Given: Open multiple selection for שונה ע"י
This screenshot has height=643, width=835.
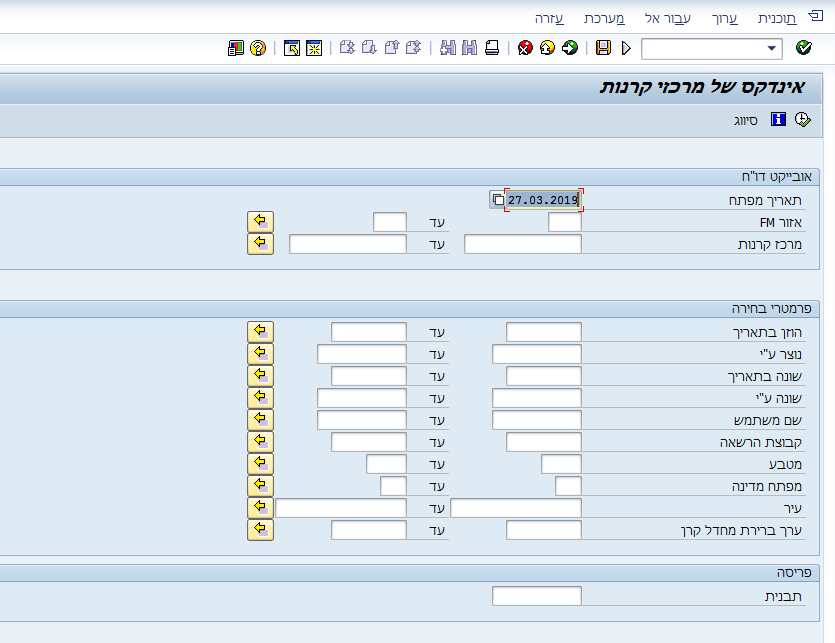Looking at the screenshot, I should point(260,398).
